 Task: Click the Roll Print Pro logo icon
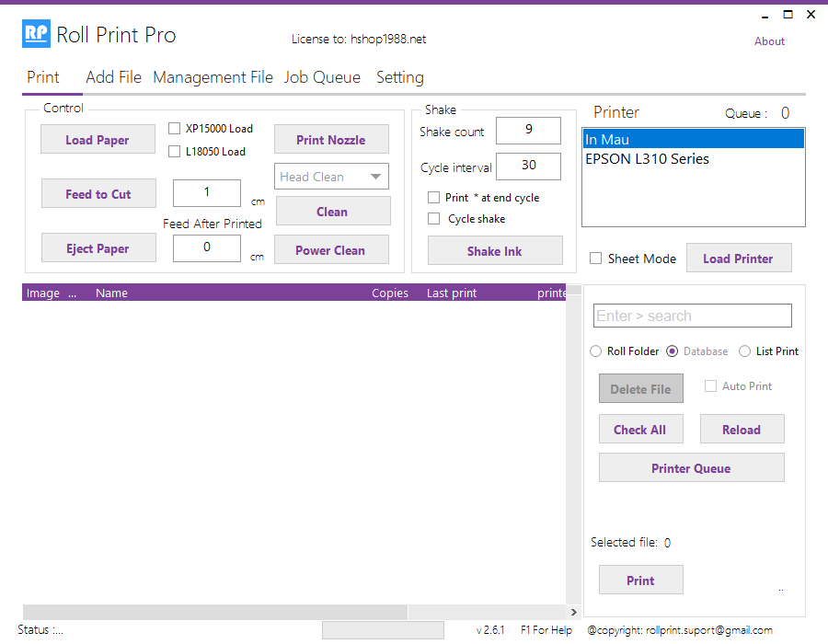36,35
